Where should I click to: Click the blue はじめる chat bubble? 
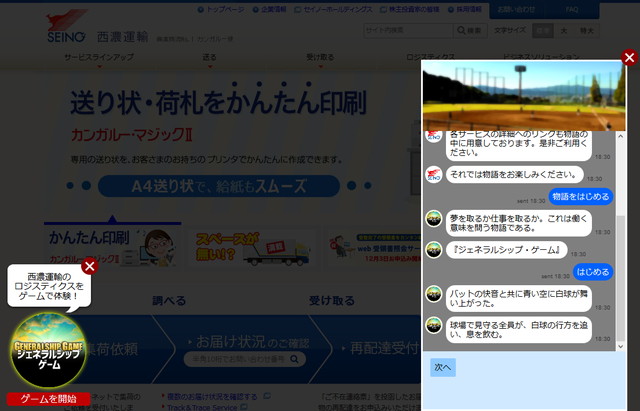[593, 272]
